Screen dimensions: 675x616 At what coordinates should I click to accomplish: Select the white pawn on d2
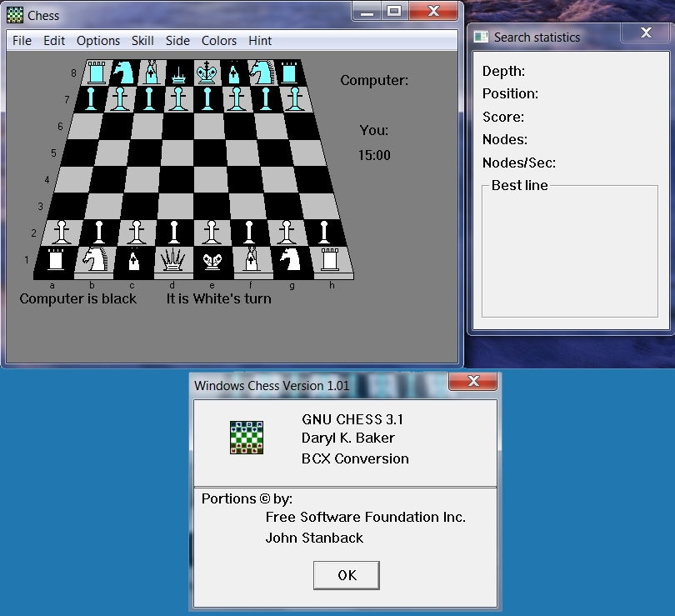pos(174,233)
